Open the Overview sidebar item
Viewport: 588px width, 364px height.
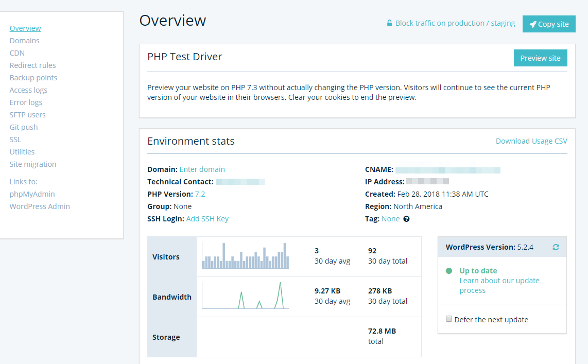tap(25, 28)
